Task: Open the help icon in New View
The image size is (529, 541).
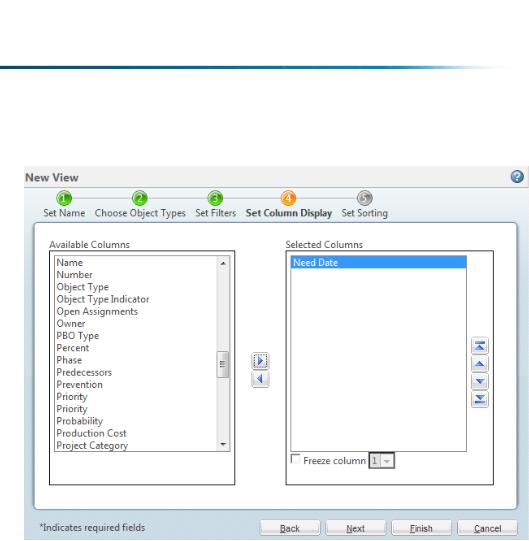Action: (x=517, y=177)
